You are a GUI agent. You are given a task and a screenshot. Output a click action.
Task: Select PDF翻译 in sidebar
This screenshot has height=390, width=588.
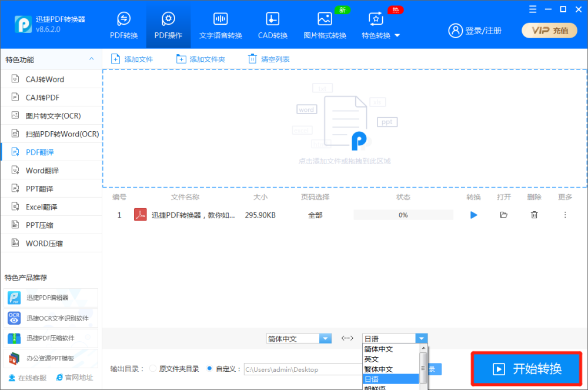(51, 152)
